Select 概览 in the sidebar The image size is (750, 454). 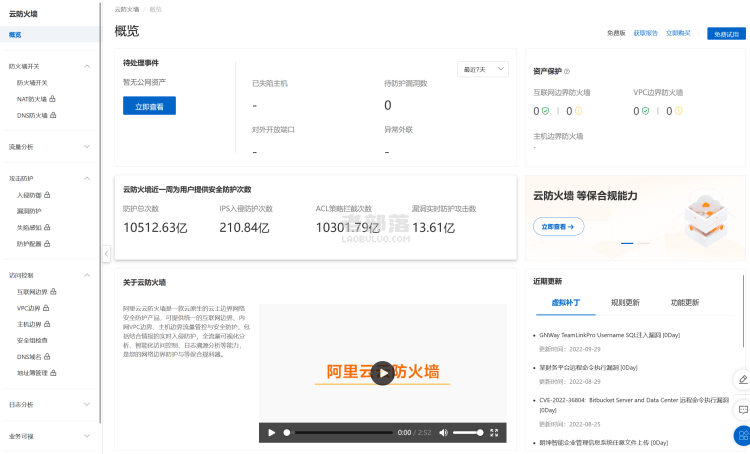(50, 34)
